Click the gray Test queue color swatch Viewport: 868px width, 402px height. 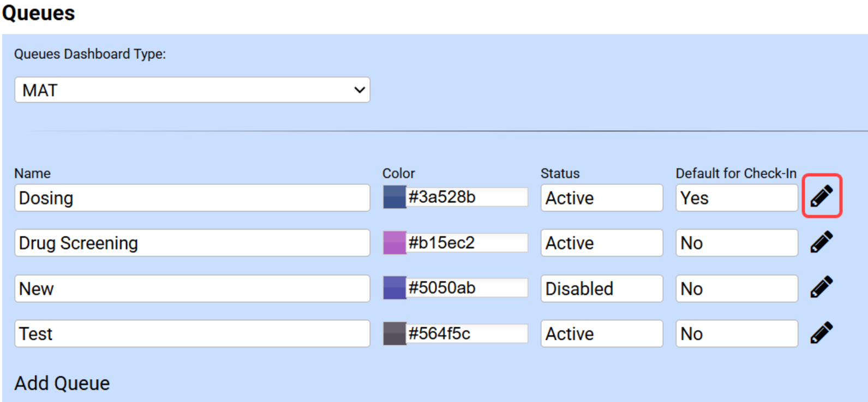[394, 333]
